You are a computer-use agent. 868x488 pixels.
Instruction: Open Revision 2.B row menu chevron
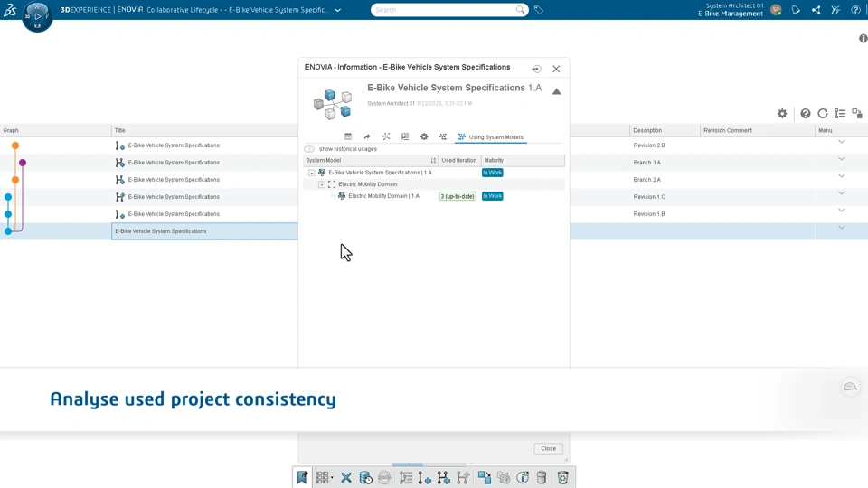842,142
